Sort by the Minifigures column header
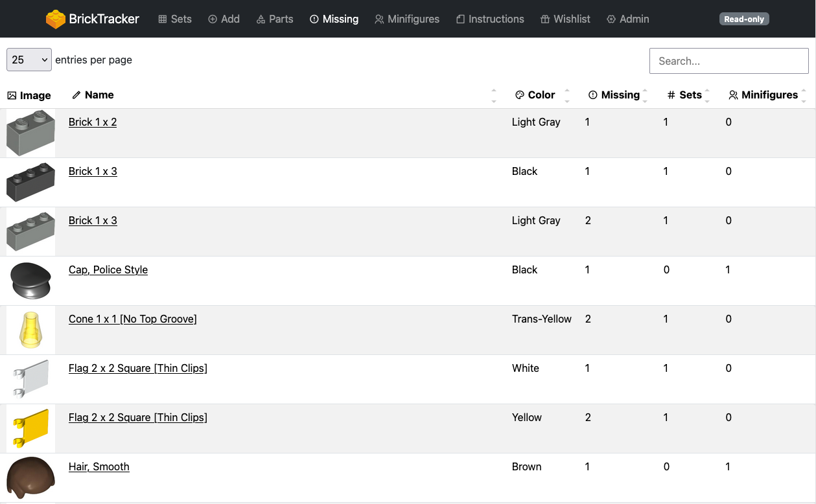Viewport: 816px width, 504px height. (769, 95)
